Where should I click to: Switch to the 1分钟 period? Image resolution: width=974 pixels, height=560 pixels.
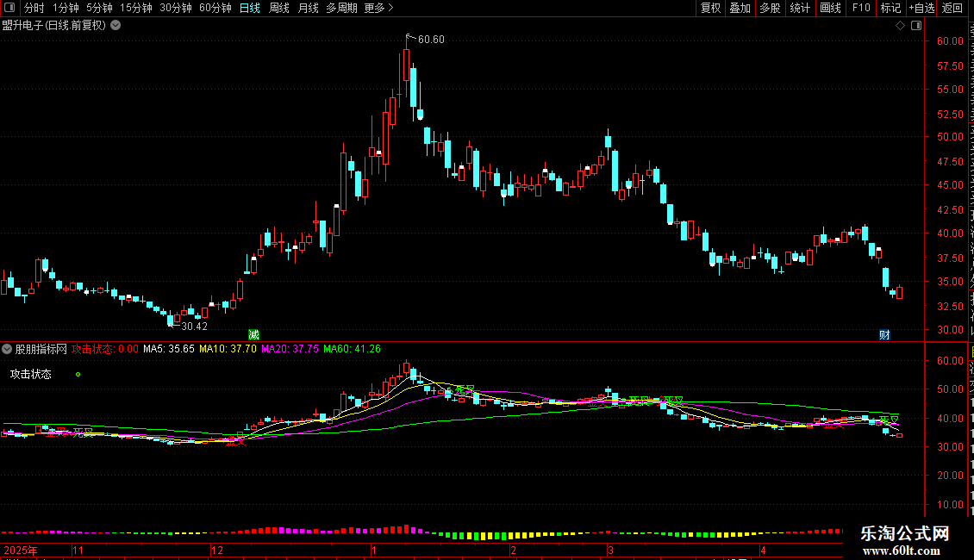66,8
